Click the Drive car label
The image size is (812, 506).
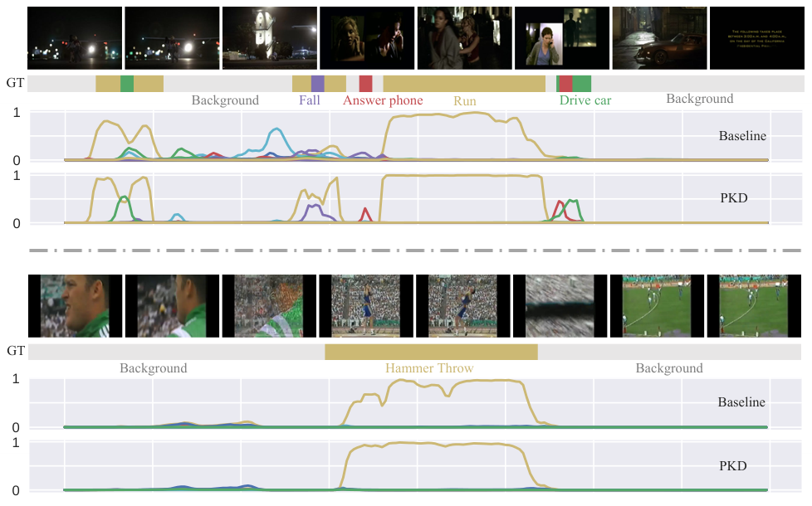(585, 100)
